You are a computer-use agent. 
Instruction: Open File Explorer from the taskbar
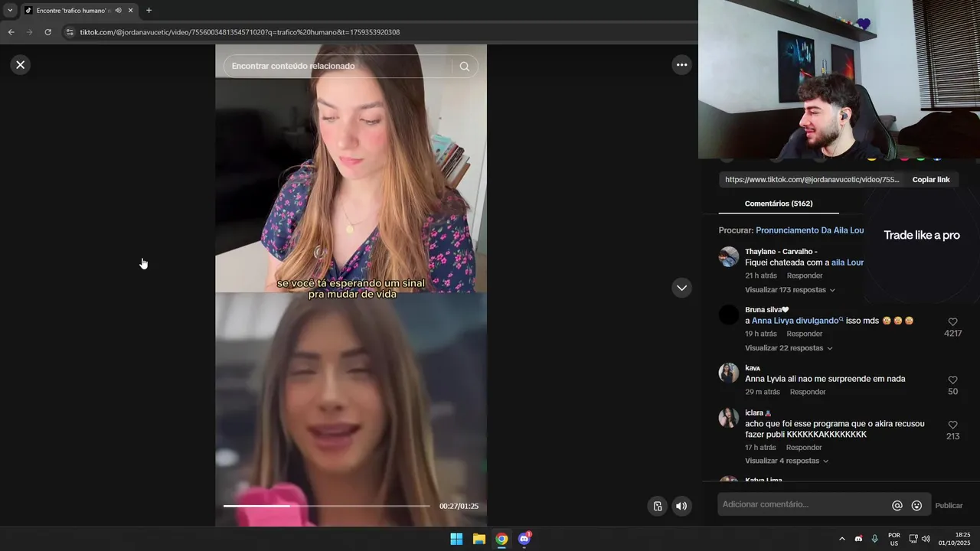pos(479,539)
